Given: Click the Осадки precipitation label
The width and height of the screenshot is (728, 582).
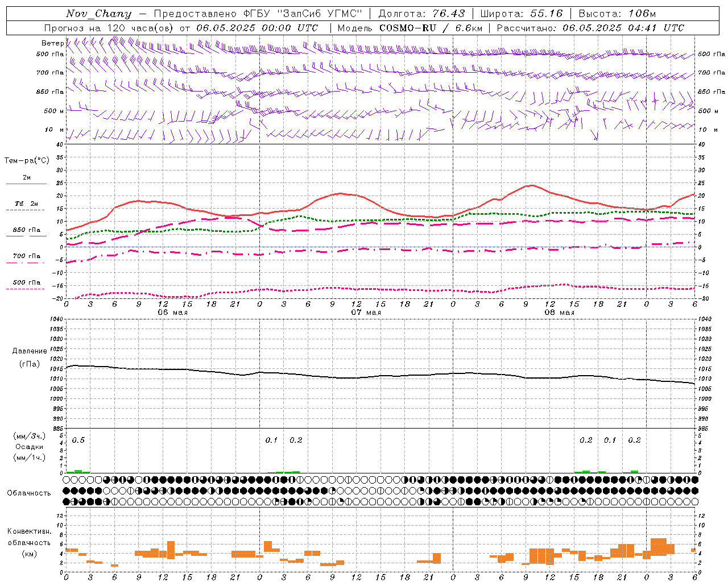Looking at the screenshot, I should click(29, 447).
